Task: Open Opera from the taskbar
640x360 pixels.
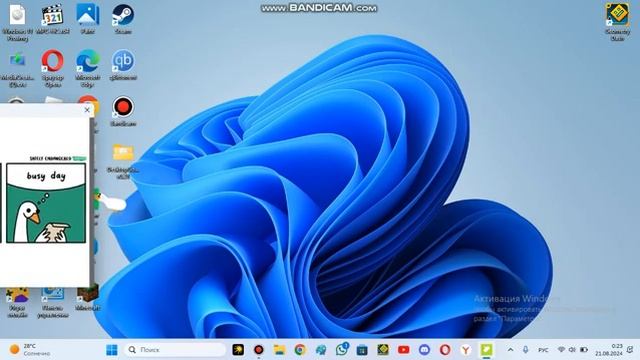Action: click(x=445, y=350)
